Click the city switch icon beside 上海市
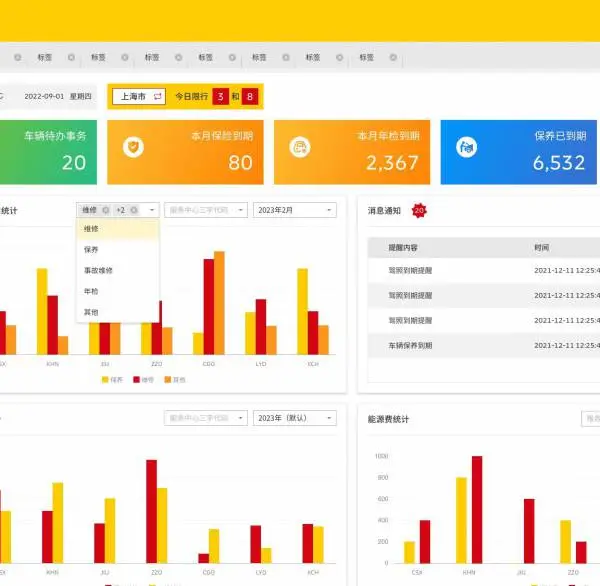 point(157,96)
